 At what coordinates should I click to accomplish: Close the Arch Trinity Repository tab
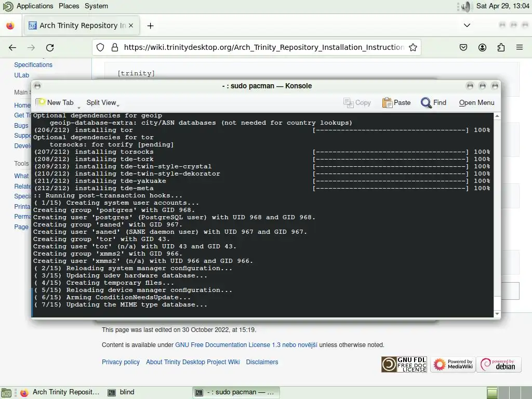131,25
